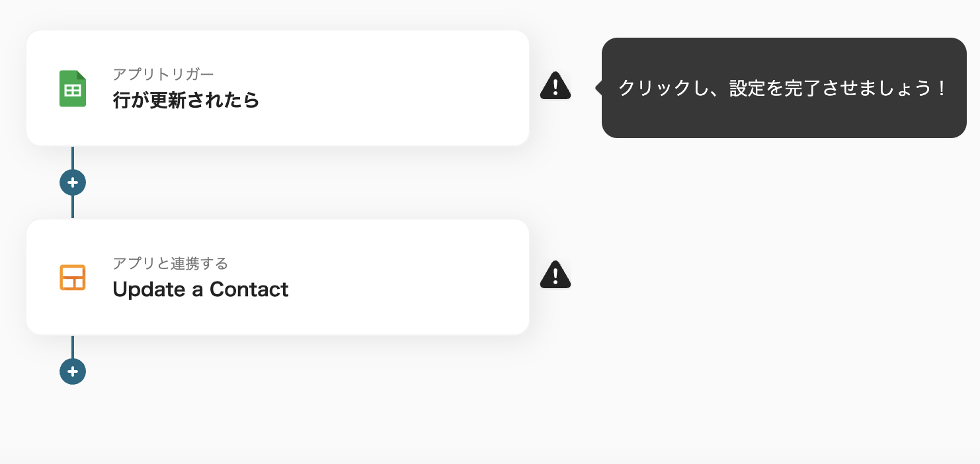The width and height of the screenshot is (980, 464).
Task: Click empty canvas left of the trigger card
Action: click(12, 88)
